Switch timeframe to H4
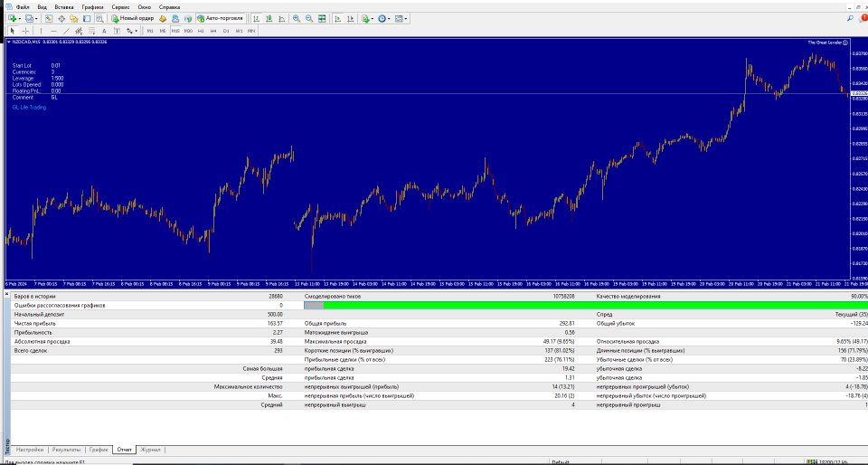 (x=213, y=31)
